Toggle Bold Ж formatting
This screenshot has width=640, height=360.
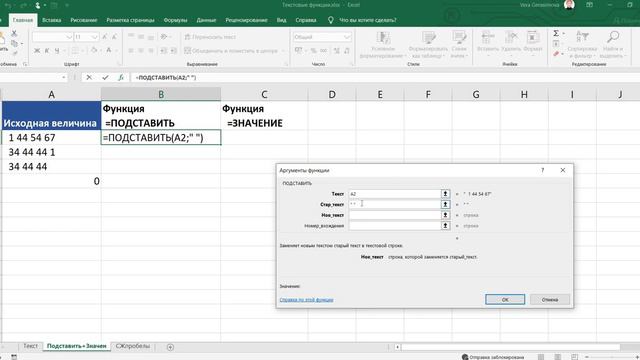[x=37, y=51]
